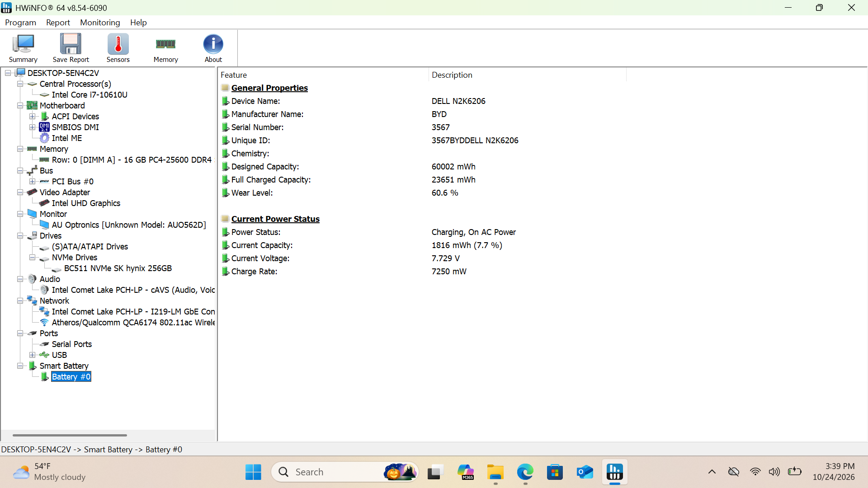Select the Intel Core i7-10610U processor icon
868x488 pixels.
pos(44,95)
